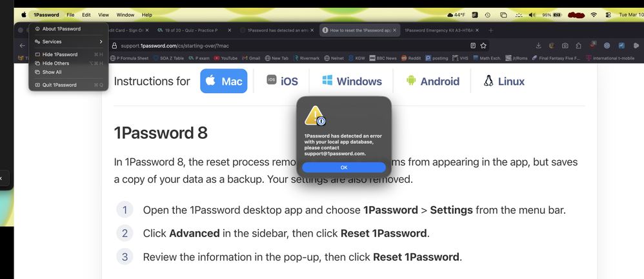
Task: Bookmark this page with the star icon
Action: coord(483,46)
